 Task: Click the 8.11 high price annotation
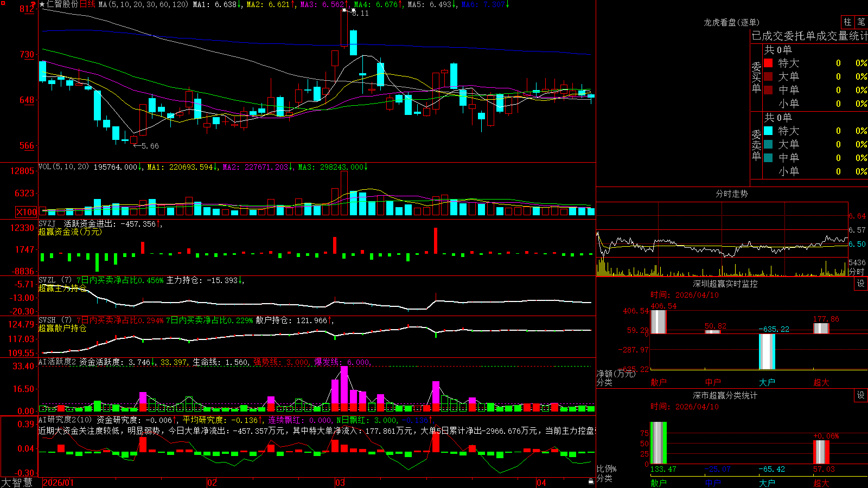coord(360,13)
